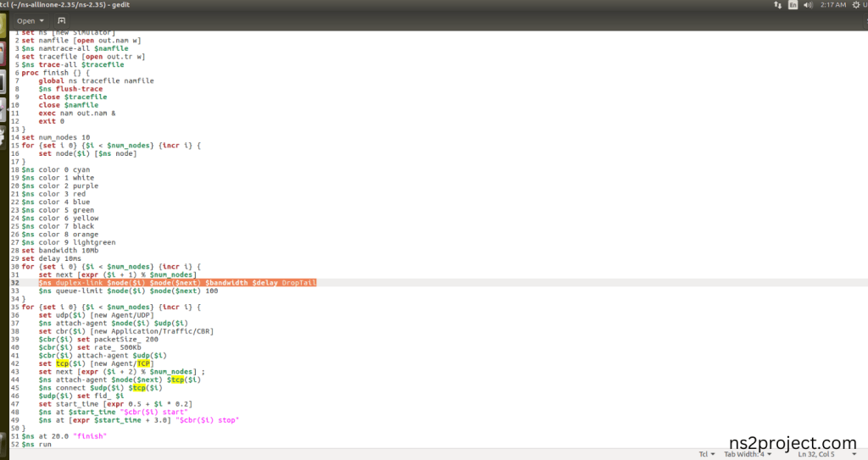Open the network connections indicator

[x=777, y=5]
